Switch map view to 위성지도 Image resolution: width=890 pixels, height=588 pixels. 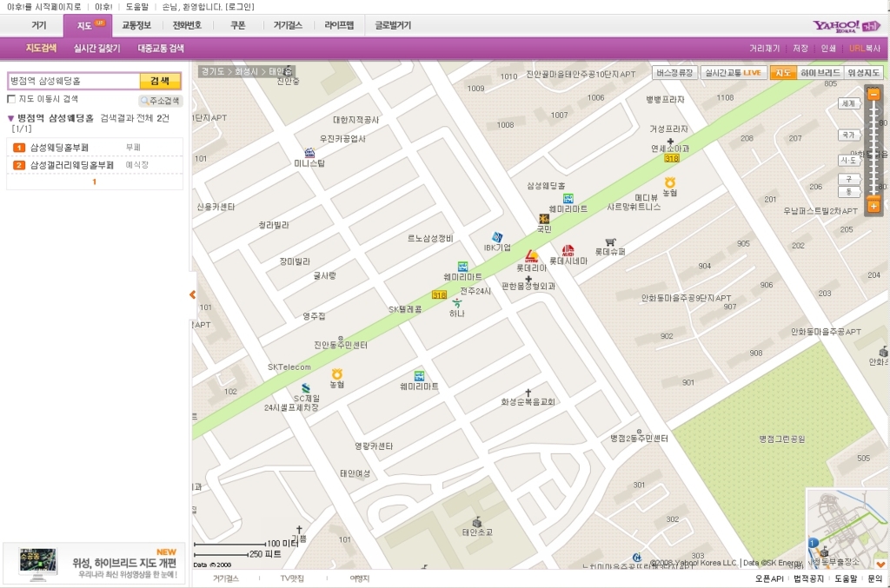click(x=863, y=73)
